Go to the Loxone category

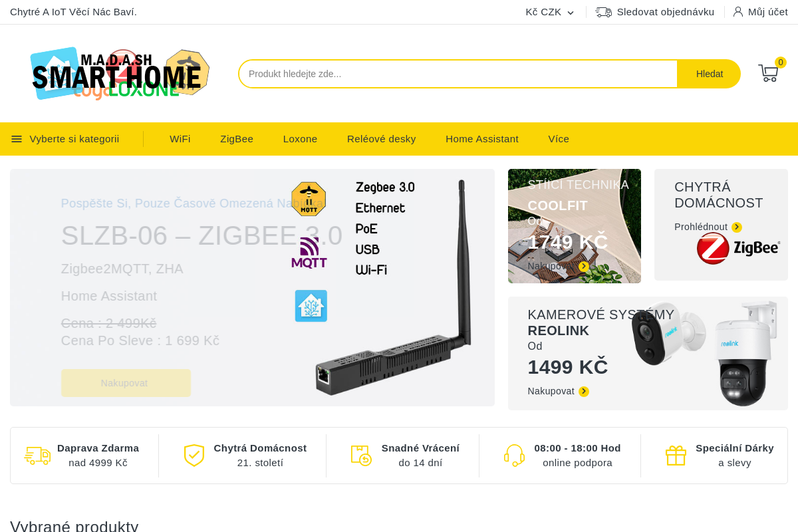click(300, 139)
